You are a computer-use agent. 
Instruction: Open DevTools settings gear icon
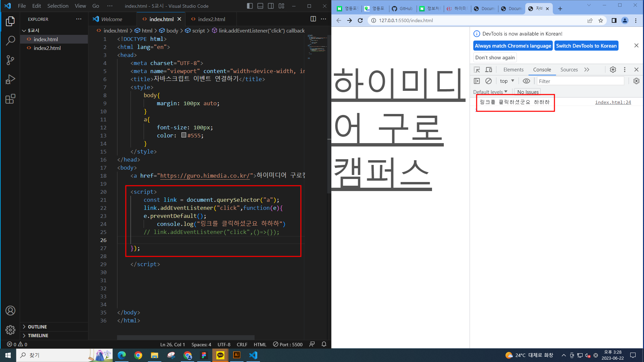pyautogui.click(x=613, y=70)
